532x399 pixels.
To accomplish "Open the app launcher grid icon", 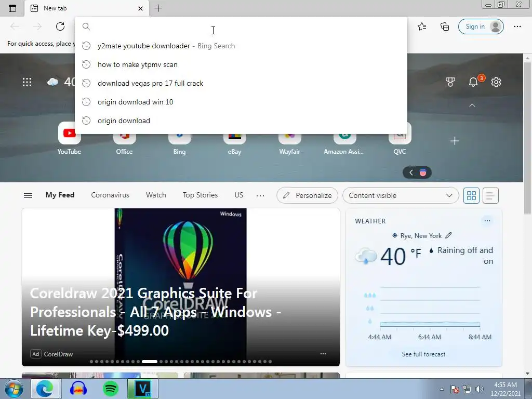I will 27,82.
